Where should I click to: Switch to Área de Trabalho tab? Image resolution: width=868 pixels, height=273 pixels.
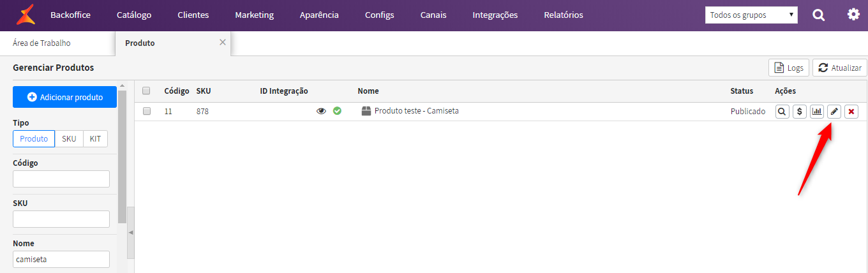pos(41,43)
